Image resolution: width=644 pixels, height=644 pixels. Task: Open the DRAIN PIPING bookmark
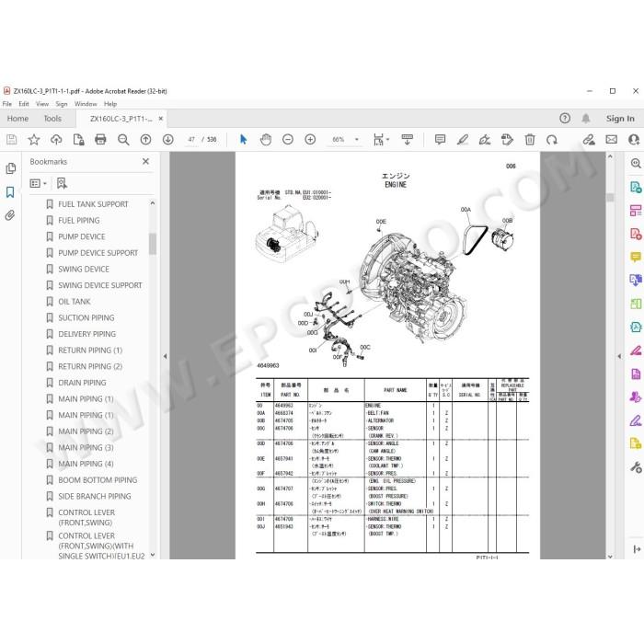pyautogui.click(x=82, y=383)
